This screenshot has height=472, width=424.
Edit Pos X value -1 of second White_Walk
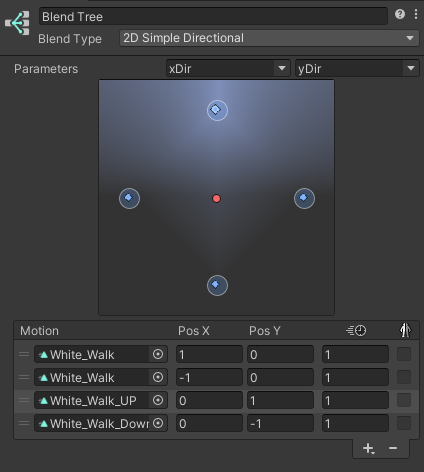pyautogui.click(x=209, y=377)
